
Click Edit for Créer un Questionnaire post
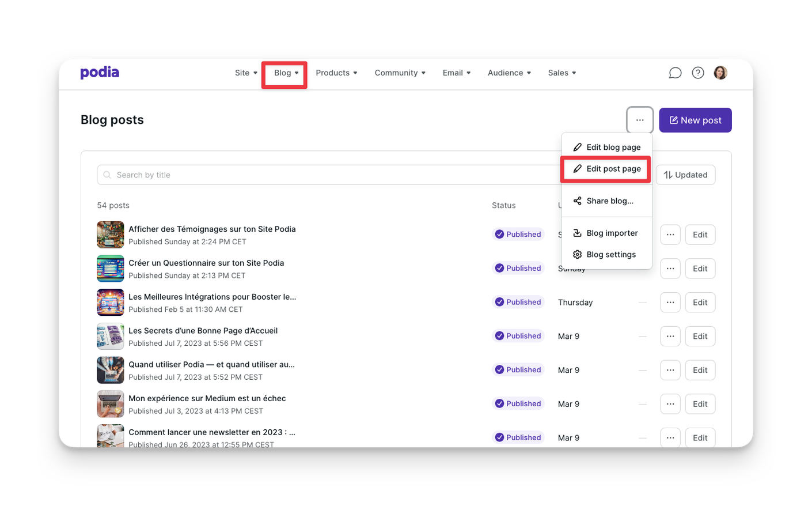(x=700, y=269)
